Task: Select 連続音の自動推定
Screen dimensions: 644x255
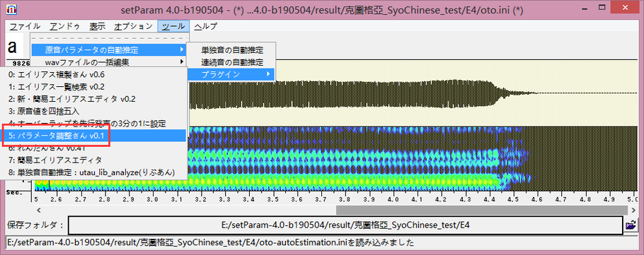Action: tap(231, 62)
